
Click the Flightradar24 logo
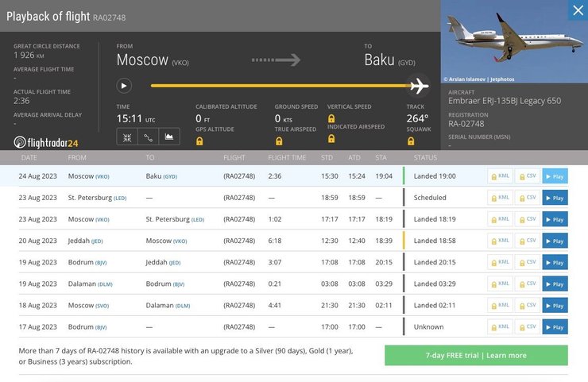click(x=46, y=142)
